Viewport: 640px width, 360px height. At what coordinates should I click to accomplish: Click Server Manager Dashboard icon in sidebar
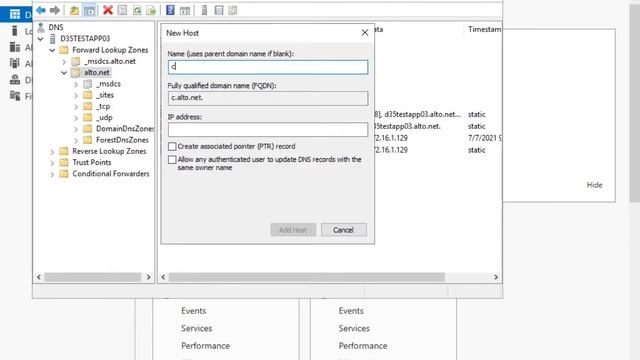pos(15,15)
